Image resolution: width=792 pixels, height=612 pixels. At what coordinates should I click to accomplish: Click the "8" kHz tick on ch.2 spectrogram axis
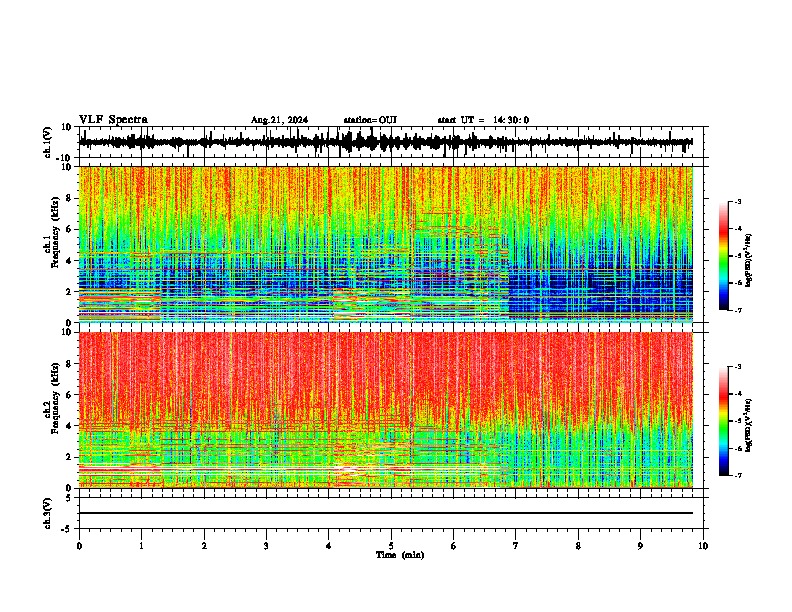pos(69,364)
